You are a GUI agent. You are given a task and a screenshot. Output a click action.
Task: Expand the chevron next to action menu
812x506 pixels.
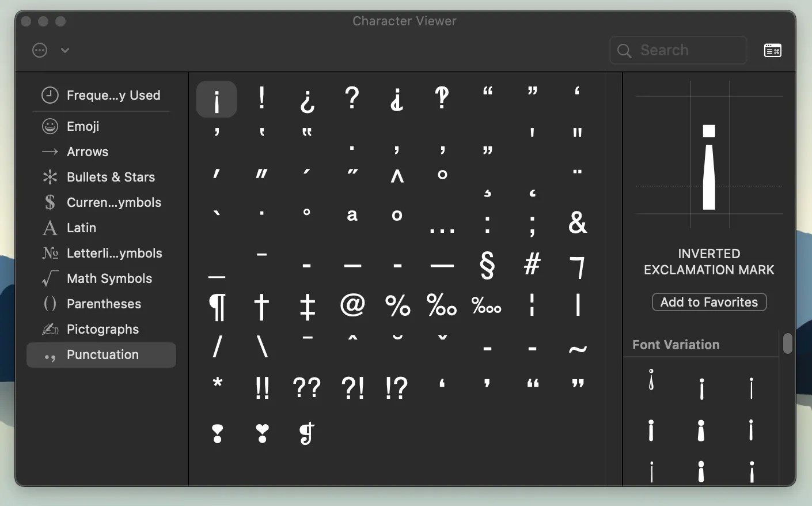coord(65,50)
